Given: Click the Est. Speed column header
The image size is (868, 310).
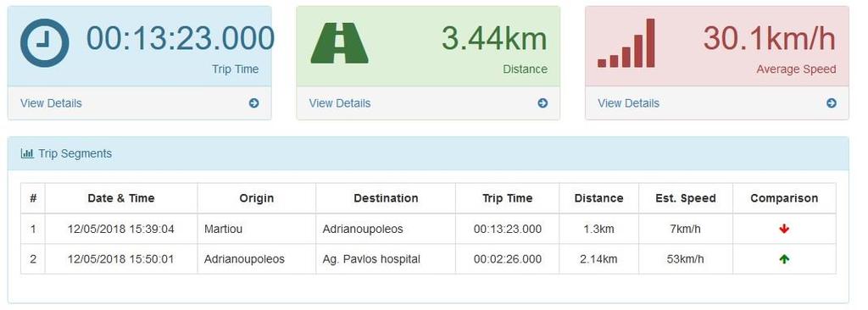Looking at the screenshot, I should (686, 198).
